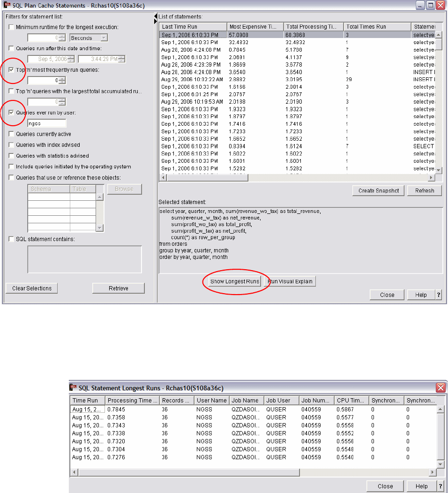This screenshot has height=493, width=448.
Task: Show Longest Runs for the selected statement
Action: click(x=234, y=281)
